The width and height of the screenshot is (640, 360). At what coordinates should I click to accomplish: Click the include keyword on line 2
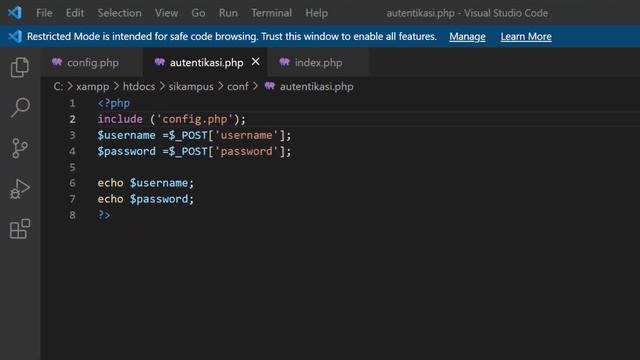(120, 119)
